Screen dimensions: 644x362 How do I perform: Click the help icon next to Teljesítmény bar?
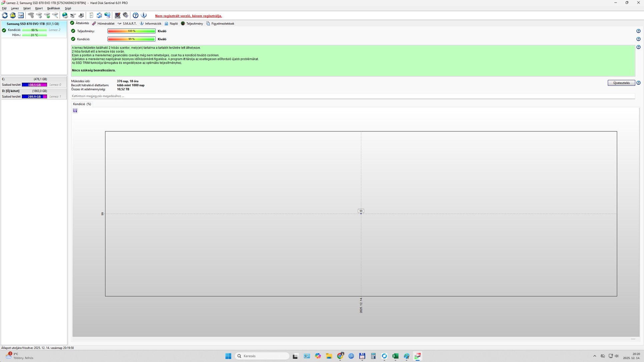click(638, 31)
